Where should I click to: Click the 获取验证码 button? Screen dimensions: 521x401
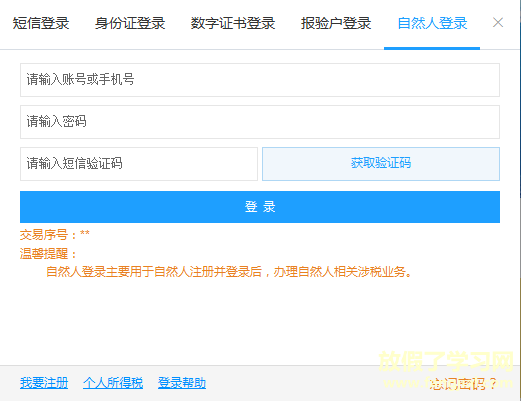[381, 164]
